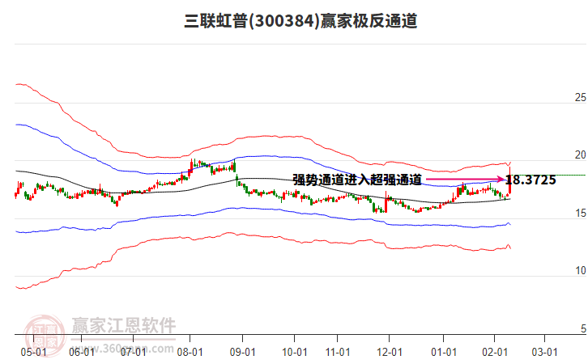Click the x-axis date label 05-01

pyautogui.click(x=34, y=353)
